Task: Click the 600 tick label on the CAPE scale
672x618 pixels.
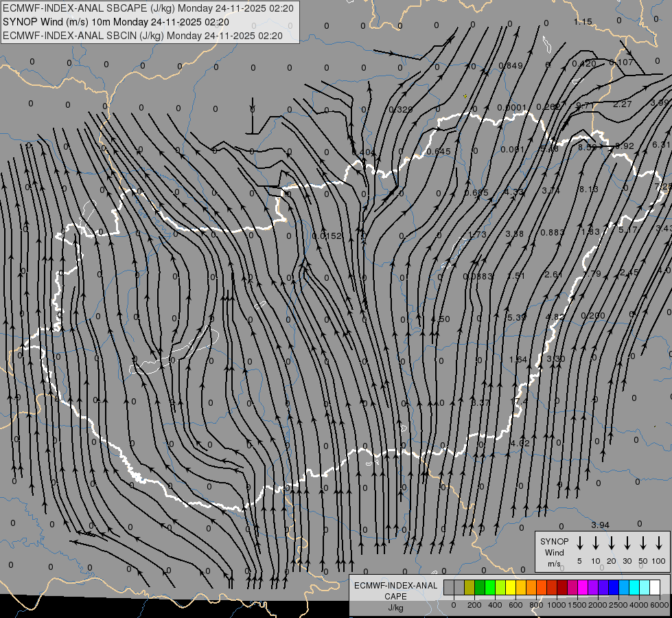Action: (x=515, y=605)
